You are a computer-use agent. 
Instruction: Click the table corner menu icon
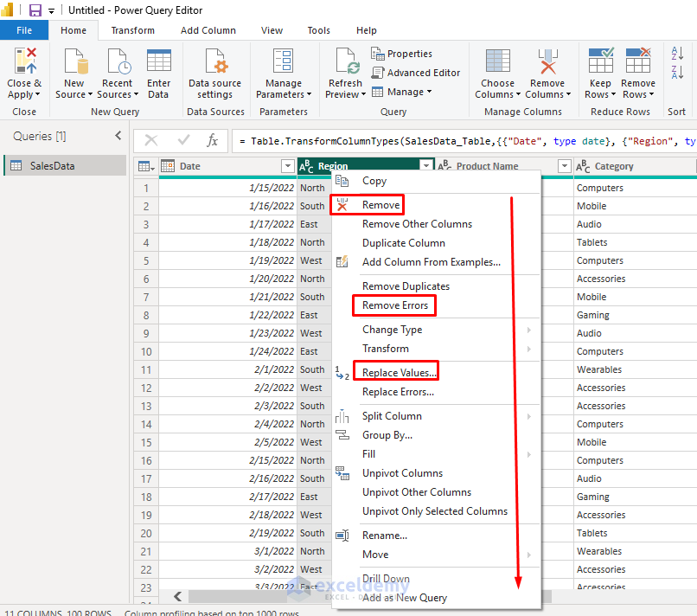[x=146, y=166]
